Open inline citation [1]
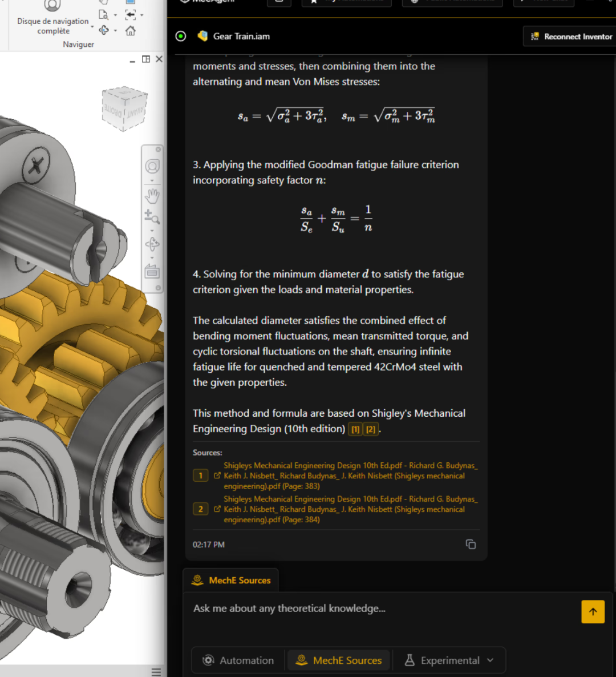This screenshot has height=677, width=616. pos(355,429)
